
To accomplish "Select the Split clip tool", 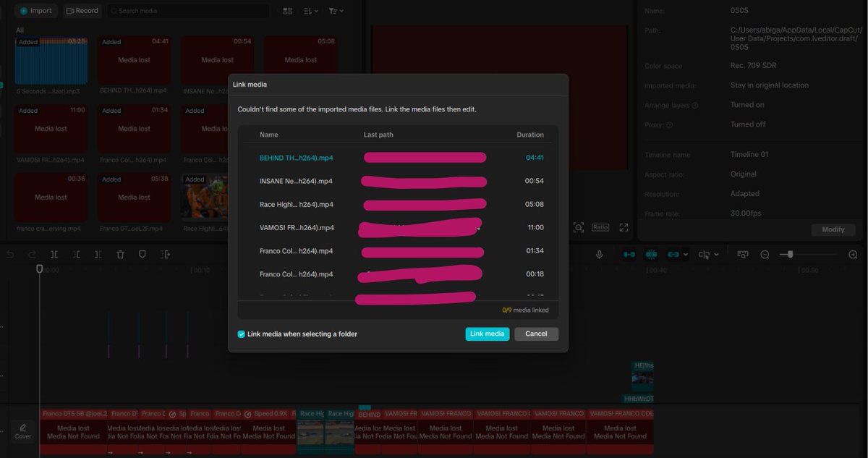I will (x=54, y=255).
